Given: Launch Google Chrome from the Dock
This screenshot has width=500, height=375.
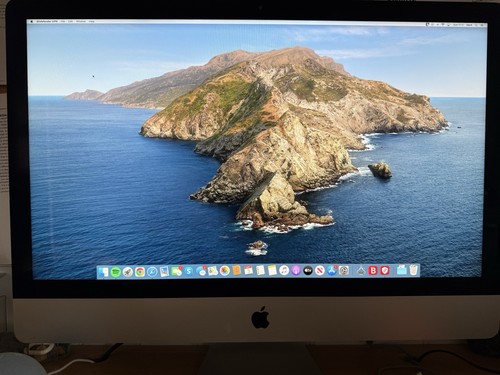Looking at the screenshot, I should click(x=140, y=272).
